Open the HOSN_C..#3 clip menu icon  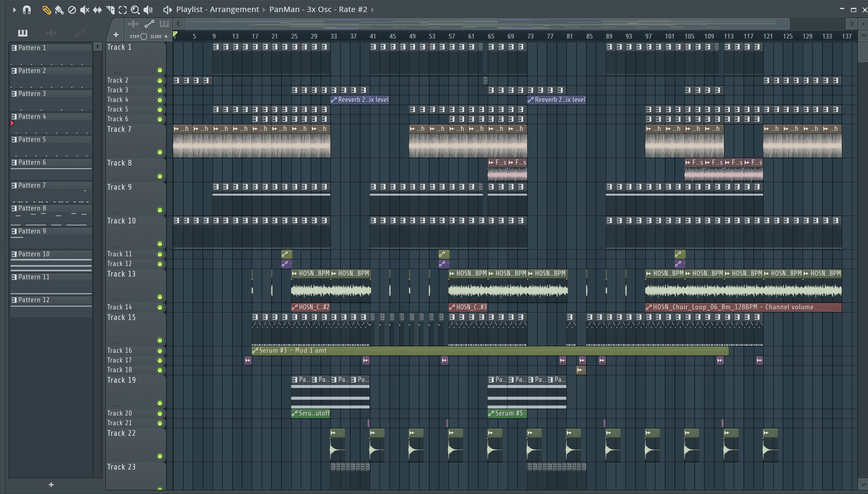click(452, 307)
